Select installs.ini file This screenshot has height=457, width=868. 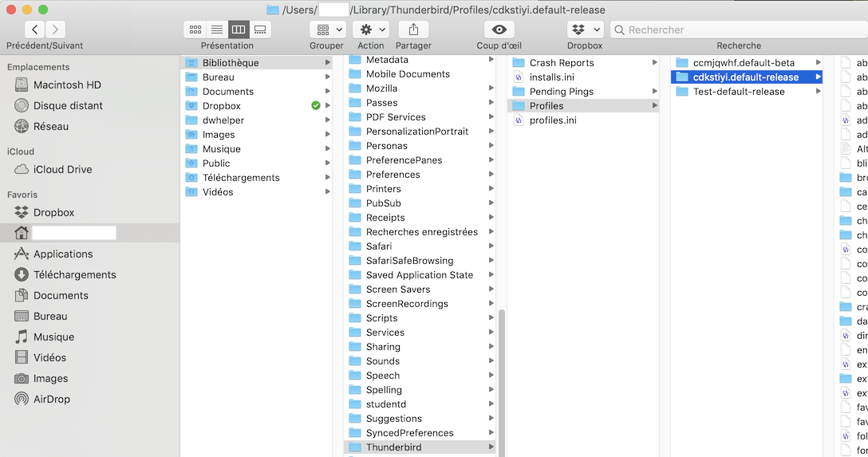583,77
